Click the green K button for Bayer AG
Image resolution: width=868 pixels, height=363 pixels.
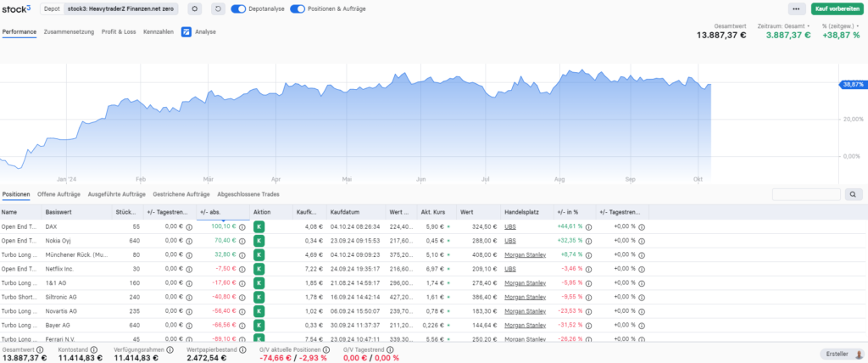[259, 325]
